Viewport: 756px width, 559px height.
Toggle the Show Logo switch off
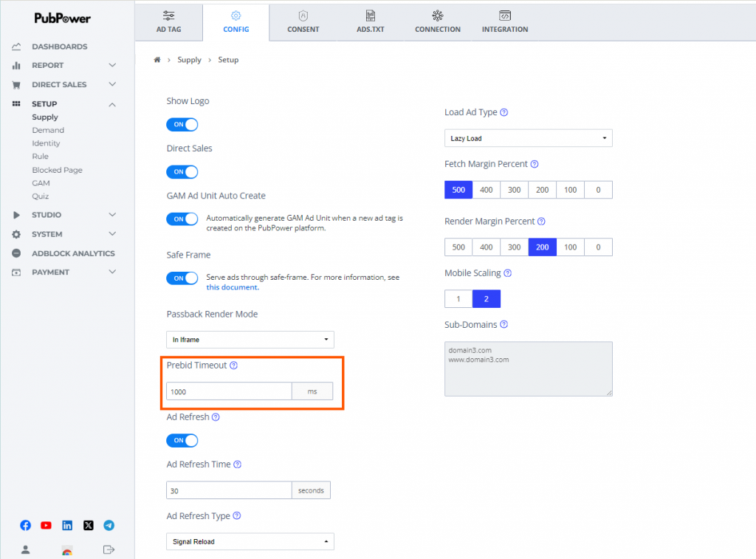coord(182,125)
